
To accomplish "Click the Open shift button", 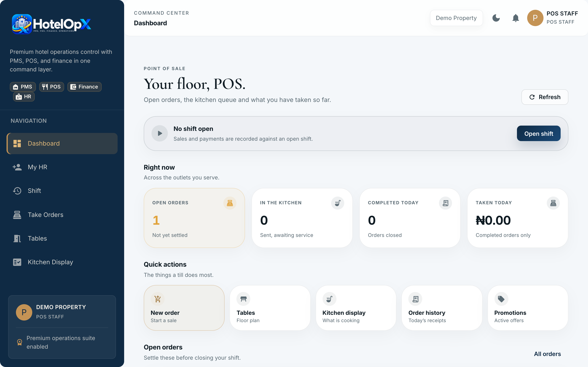I will tap(538, 134).
